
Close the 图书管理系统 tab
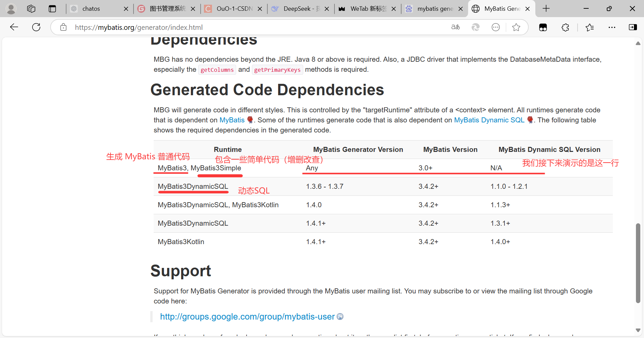click(x=193, y=9)
